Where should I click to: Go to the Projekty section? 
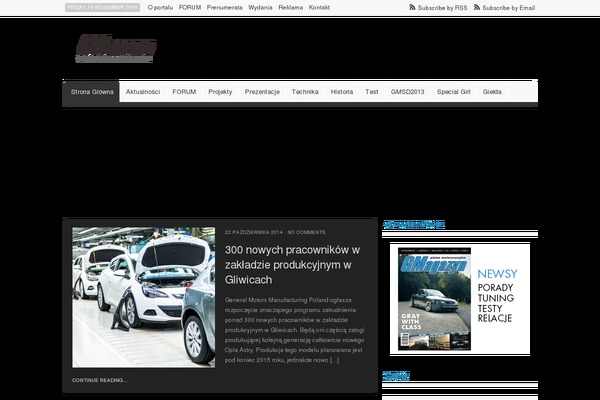click(220, 92)
